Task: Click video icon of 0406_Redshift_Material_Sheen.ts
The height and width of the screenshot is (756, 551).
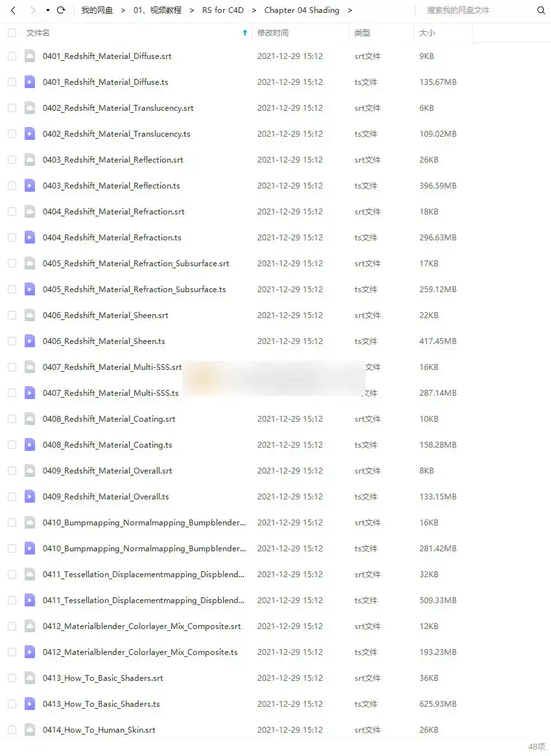Action: tap(30, 341)
